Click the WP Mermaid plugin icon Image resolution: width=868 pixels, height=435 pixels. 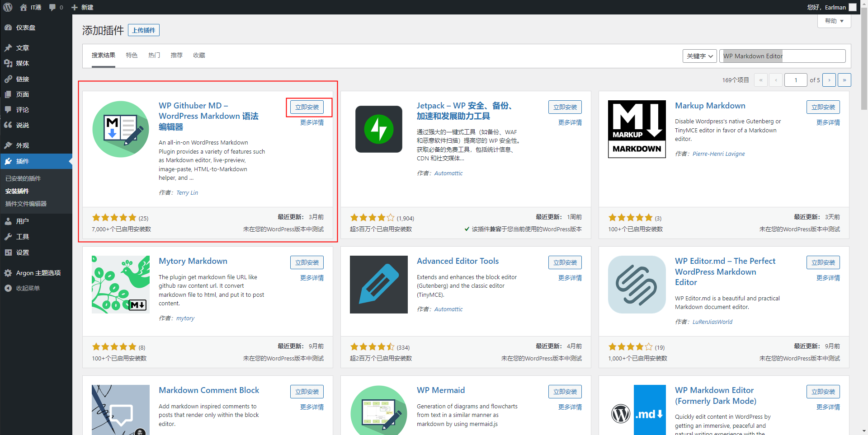click(x=379, y=410)
